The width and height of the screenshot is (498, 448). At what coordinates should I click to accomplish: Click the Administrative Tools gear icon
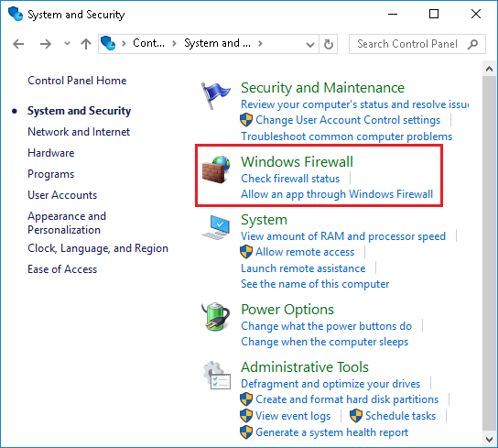click(x=217, y=376)
